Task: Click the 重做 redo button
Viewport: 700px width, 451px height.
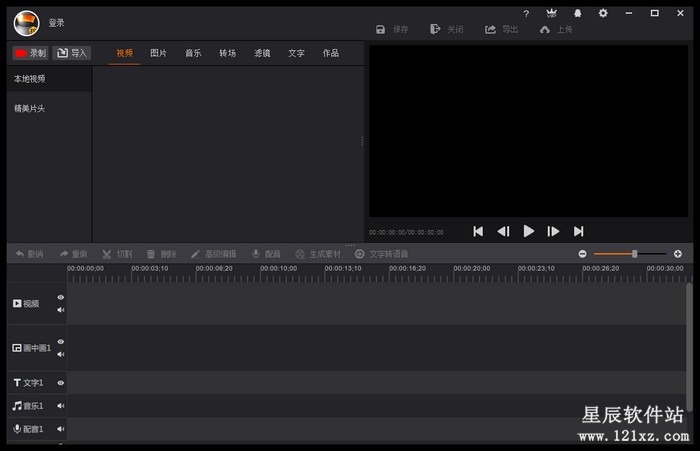Action: [74, 254]
